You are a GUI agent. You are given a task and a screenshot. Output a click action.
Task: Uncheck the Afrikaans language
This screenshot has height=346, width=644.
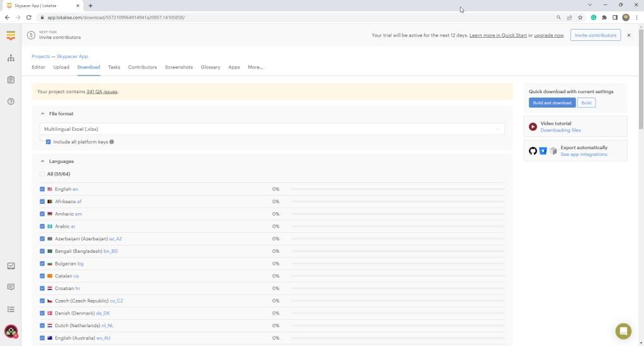[42, 201]
